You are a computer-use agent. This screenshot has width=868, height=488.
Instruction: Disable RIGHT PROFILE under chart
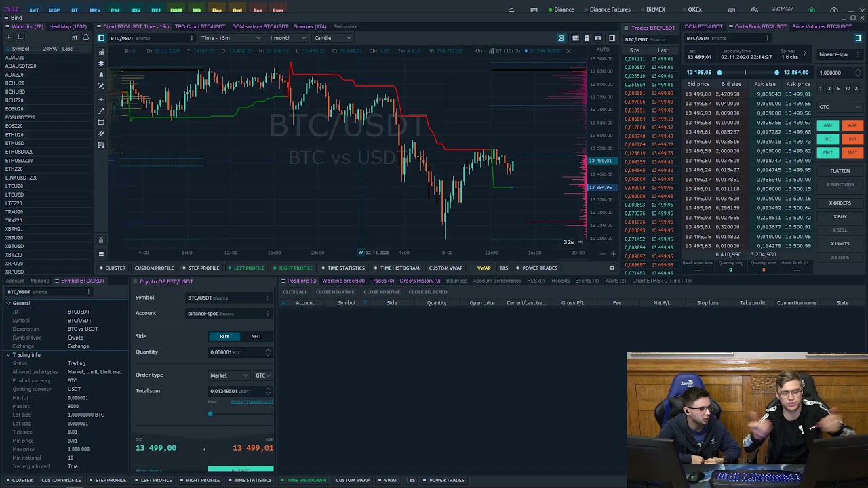(x=293, y=268)
